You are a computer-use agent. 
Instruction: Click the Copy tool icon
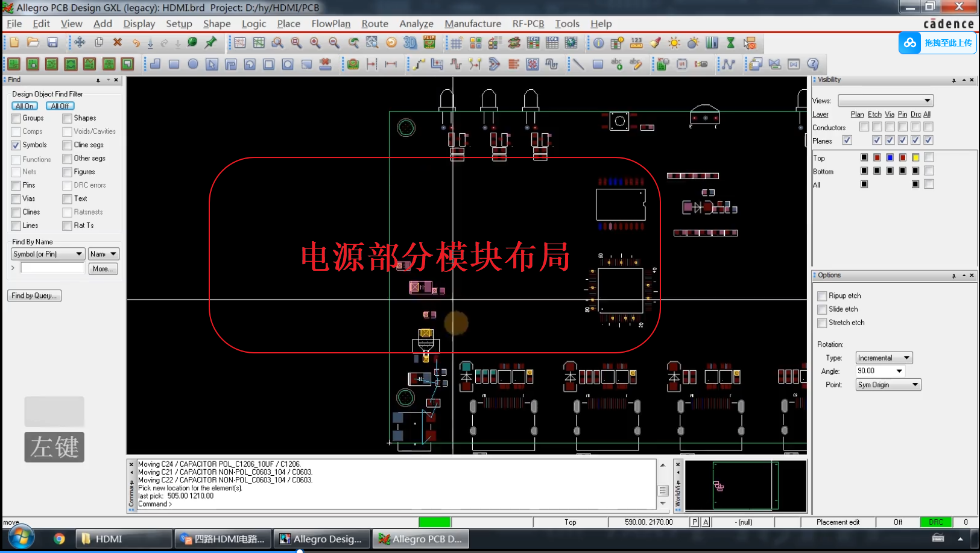point(98,43)
